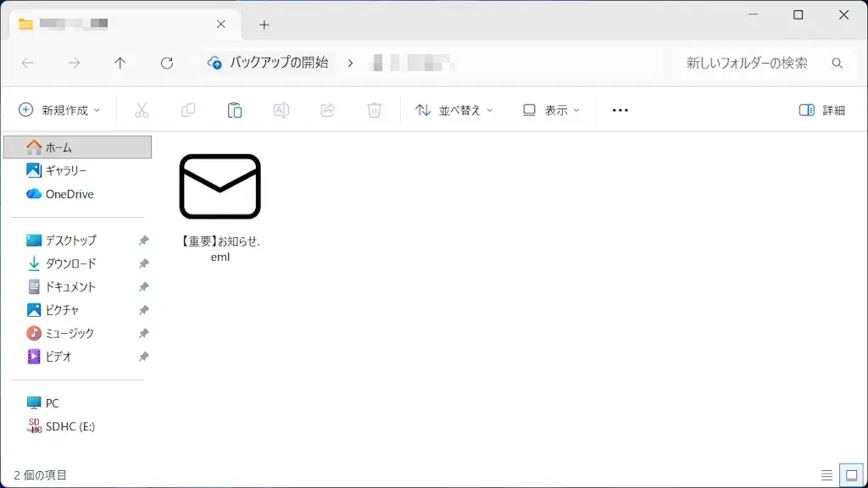Switch to large thumbnail view at bottom right
The width and height of the screenshot is (868, 488).
849,474
